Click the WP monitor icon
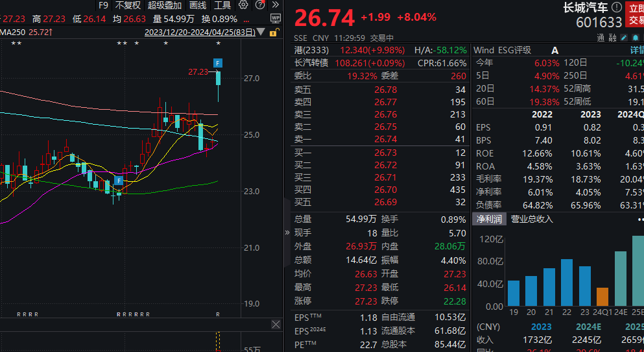This screenshot has height=352, width=644. [x=276, y=18]
